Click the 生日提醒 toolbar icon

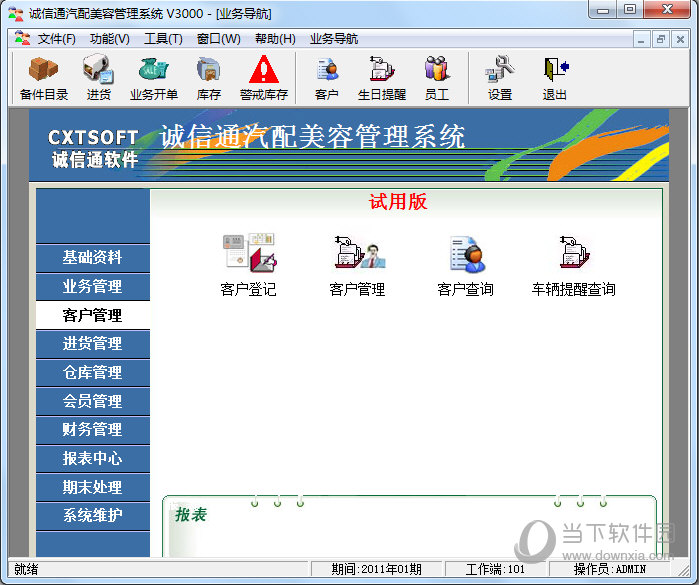click(x=382, y=78)
